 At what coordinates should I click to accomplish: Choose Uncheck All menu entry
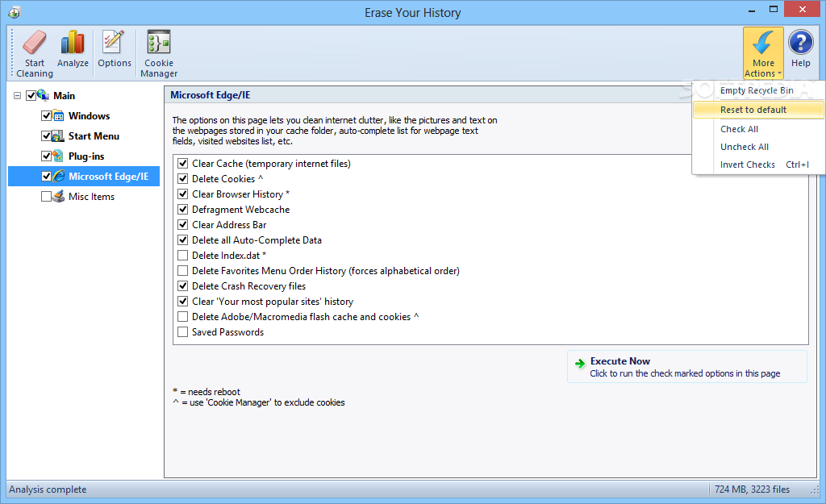point(757,147)
